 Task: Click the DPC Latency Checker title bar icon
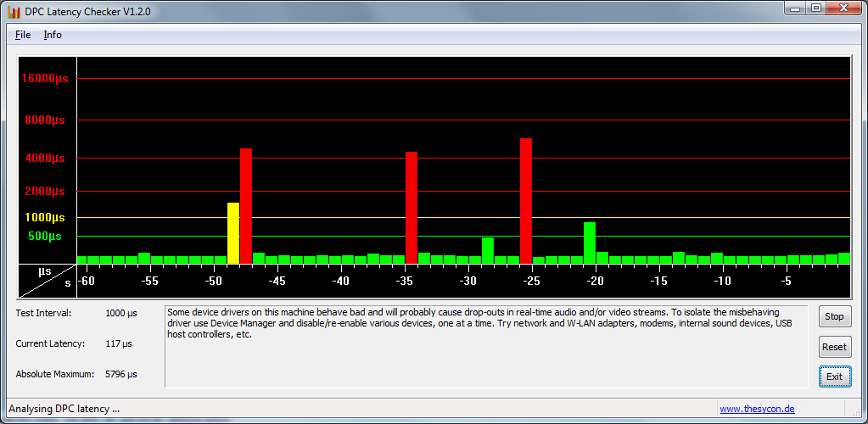14,11
